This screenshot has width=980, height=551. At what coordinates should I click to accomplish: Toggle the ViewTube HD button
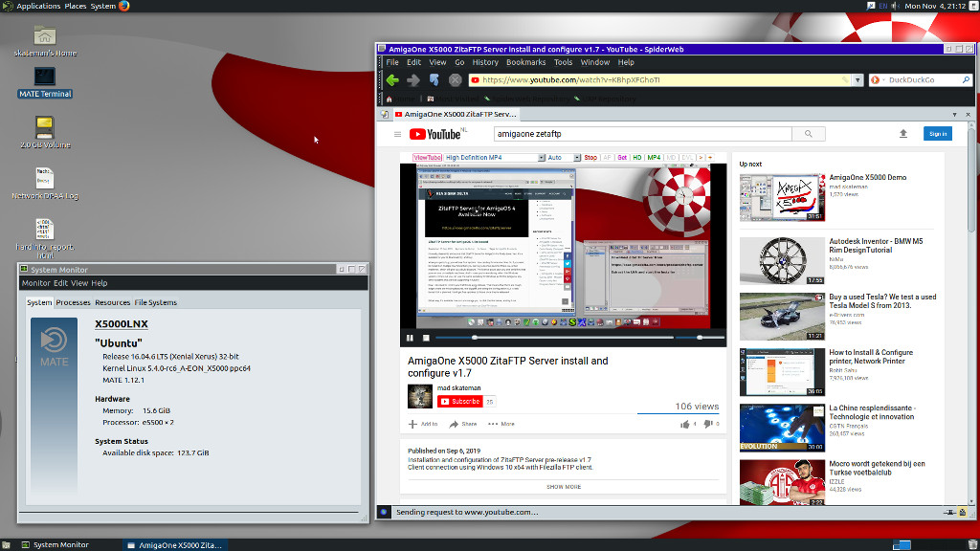(636, 158)
